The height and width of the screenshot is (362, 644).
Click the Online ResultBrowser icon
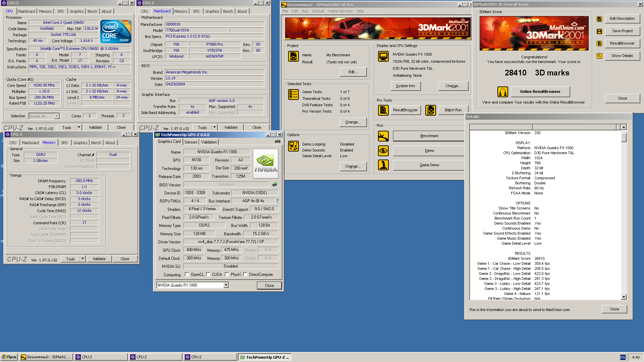pos(502,92)
